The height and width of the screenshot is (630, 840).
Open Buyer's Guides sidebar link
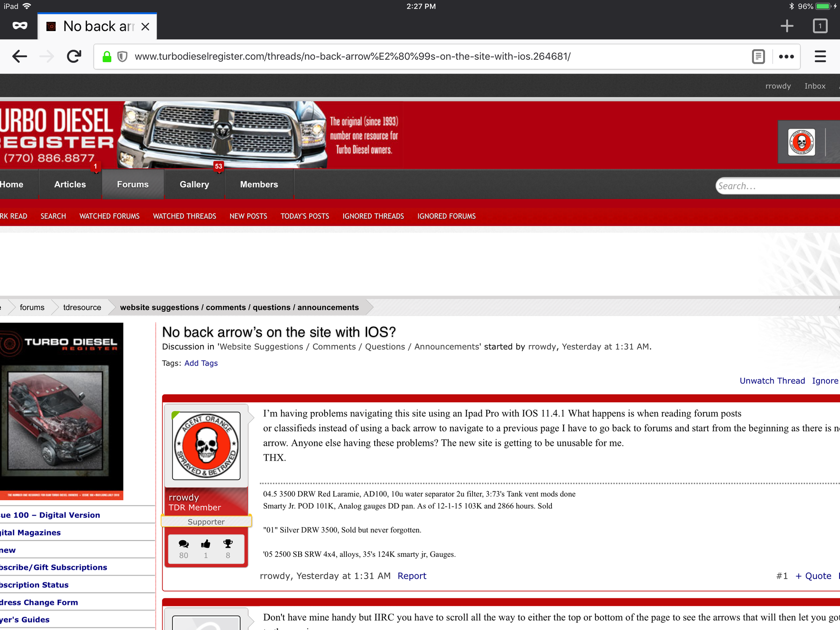(x=24, y=619)
